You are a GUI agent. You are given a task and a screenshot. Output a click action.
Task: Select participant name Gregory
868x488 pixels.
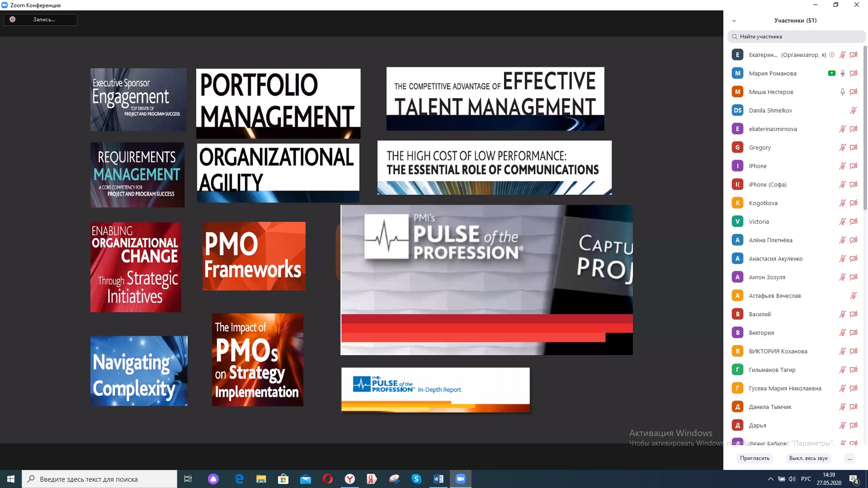pyautogui.click(x=759, y=147)
